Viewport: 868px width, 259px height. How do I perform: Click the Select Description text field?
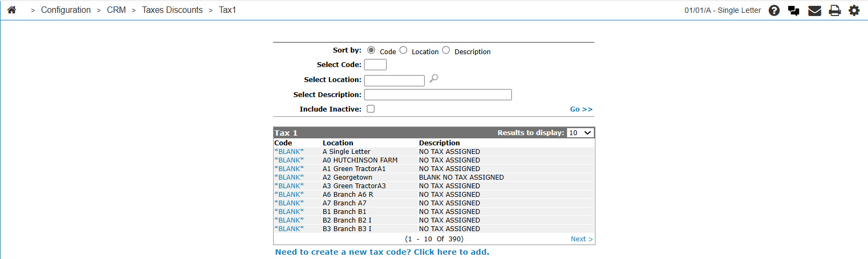pyautogui.click(x=437, y=95)
